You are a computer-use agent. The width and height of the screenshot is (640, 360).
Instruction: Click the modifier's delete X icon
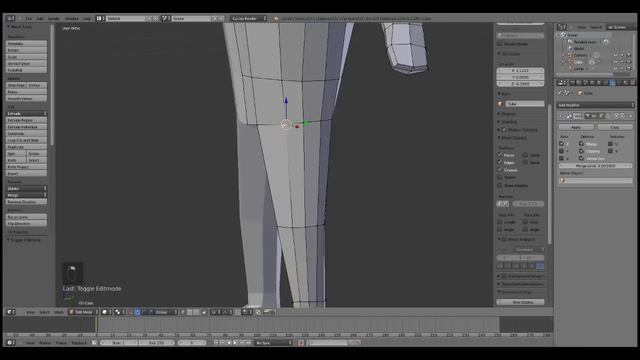tap(630, 116)
